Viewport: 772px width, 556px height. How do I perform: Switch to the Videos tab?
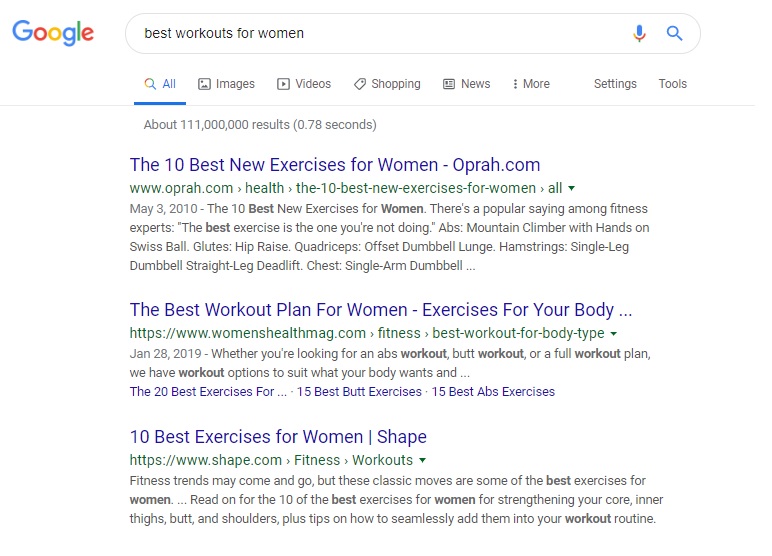tap(304, 84)
